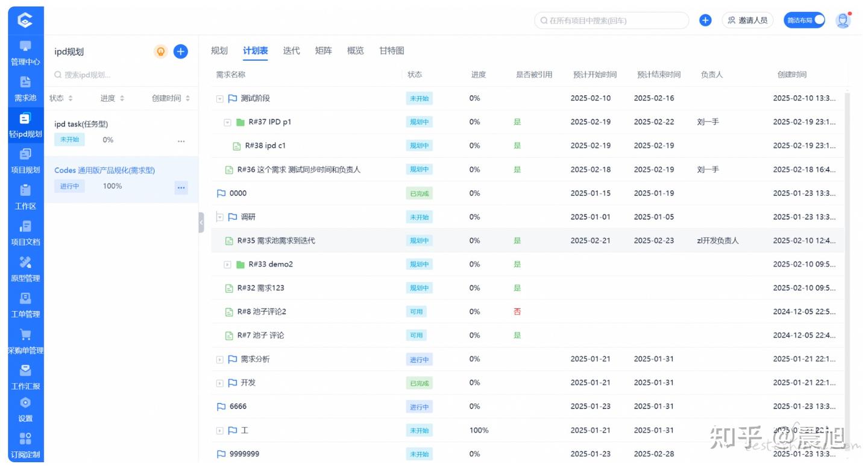
Task: Switch to the 概览 tab
Action: pos(356,51)
